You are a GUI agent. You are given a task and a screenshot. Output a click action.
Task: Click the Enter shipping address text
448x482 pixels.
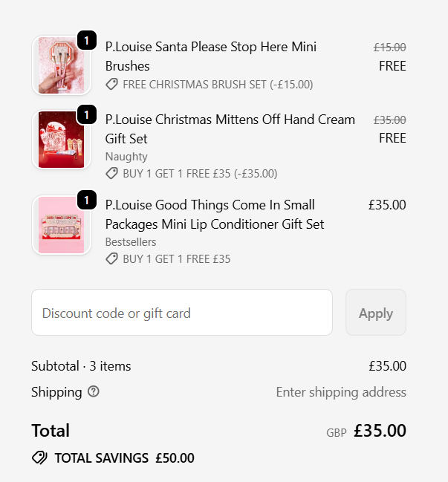click(x=341, y=391)
